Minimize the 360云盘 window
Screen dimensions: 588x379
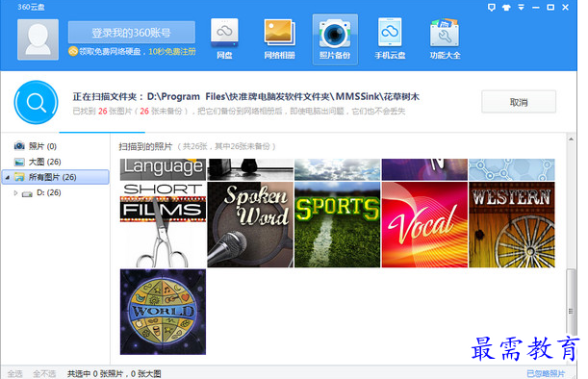click(x=536, y=7)
